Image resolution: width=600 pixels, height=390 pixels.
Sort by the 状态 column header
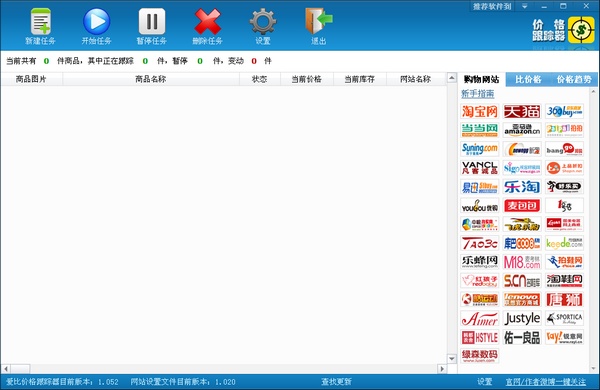259,79
